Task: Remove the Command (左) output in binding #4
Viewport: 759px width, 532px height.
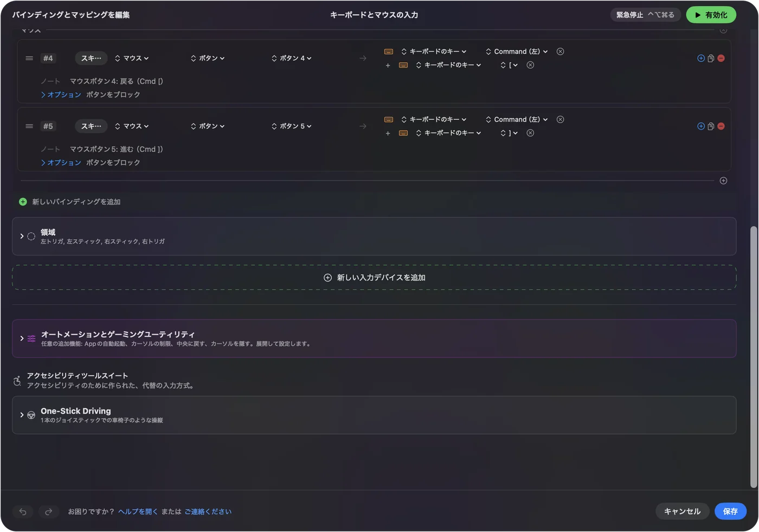Action: click(x=560, y=52)
